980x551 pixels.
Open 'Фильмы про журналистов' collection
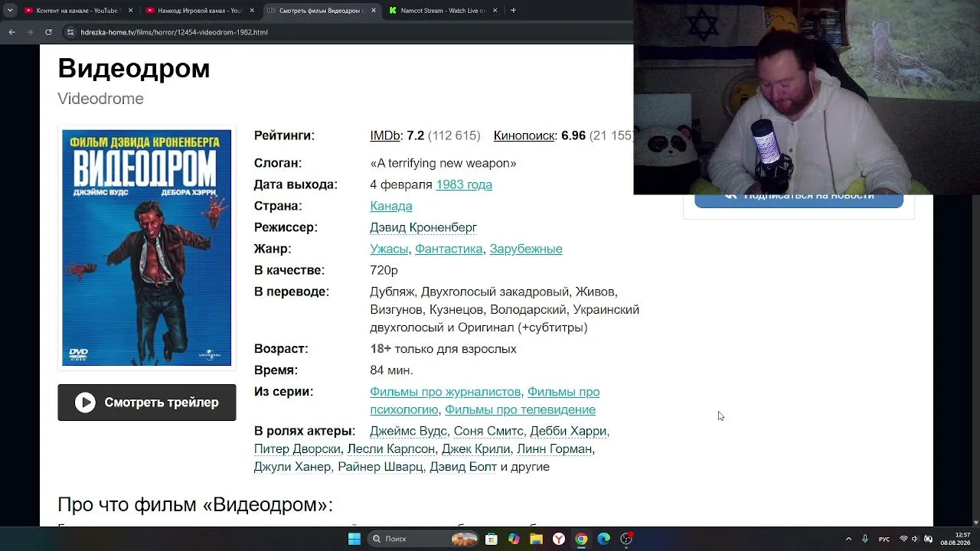(x=446, y=392)
